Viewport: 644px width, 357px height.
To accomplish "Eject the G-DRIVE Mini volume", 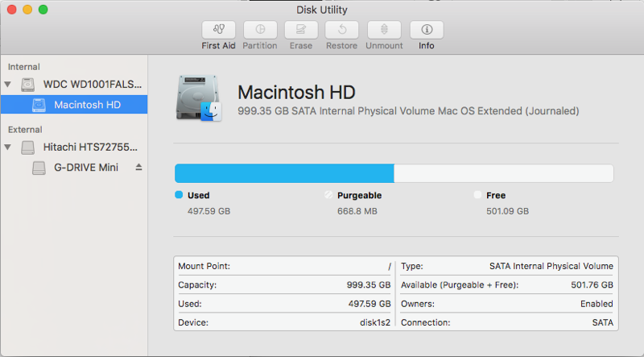I will [x=138, y=167].
